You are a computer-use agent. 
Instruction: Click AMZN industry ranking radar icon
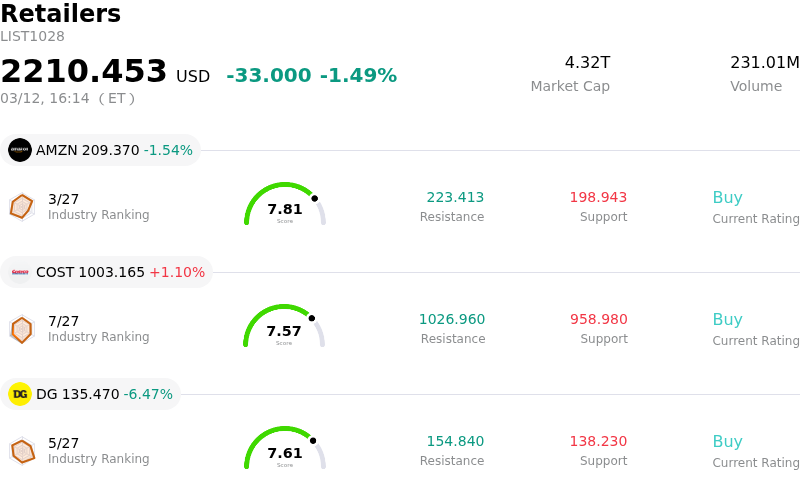coord(21,206)
